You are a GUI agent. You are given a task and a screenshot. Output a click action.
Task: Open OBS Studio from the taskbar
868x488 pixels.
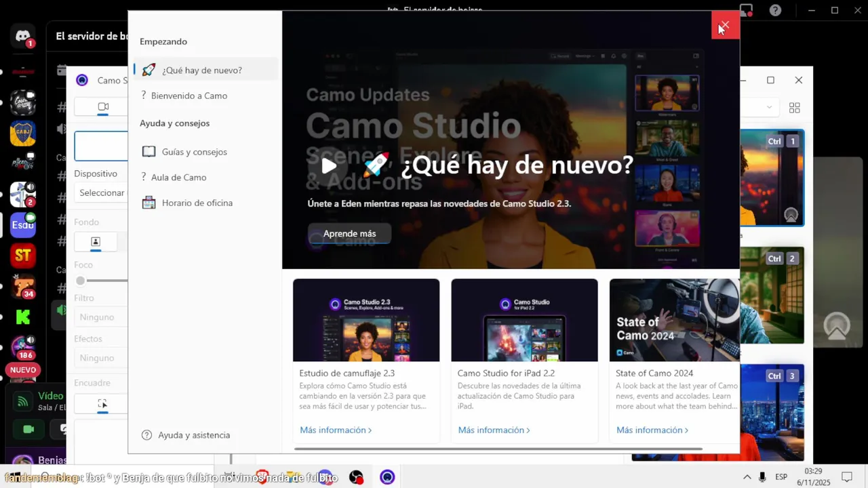click(x=356, y=477)
